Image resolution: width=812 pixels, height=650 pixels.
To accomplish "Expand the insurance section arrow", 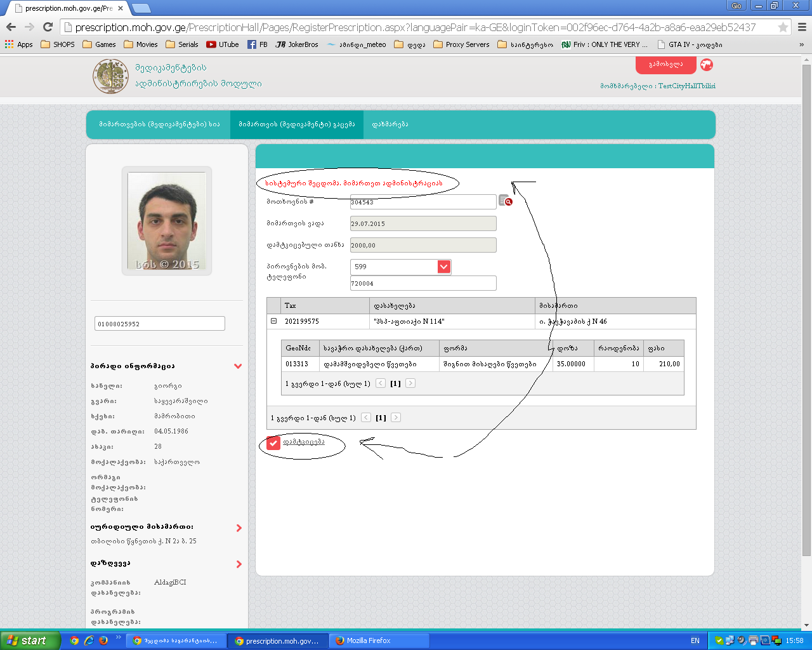I will [x=239, y=564].
